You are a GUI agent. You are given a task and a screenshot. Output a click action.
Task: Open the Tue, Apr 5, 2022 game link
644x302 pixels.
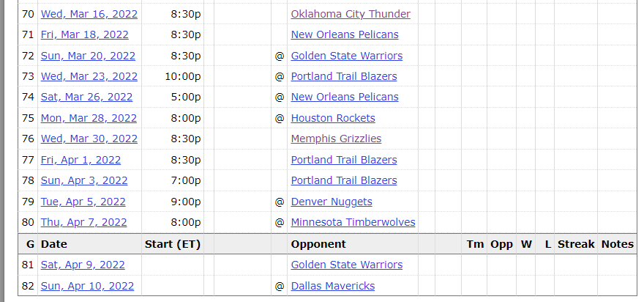coord(83,202)
